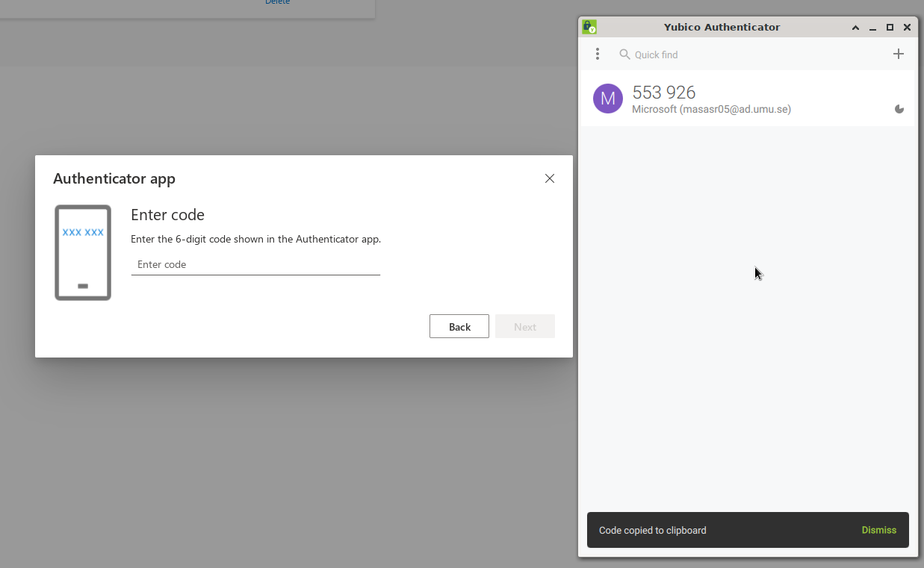Image resolution: width=924 pixels, height=568 pixels.
Task: Go Back in the Authenticator app dialog
Action: (459, 326)
